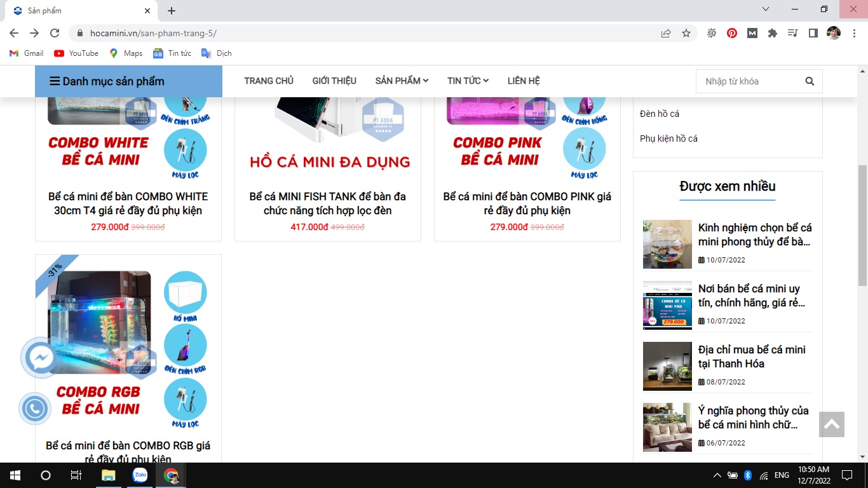The image size is (868, 488).
Task: Open Phụ kiện hồ cá category
Action: point(668,139)
